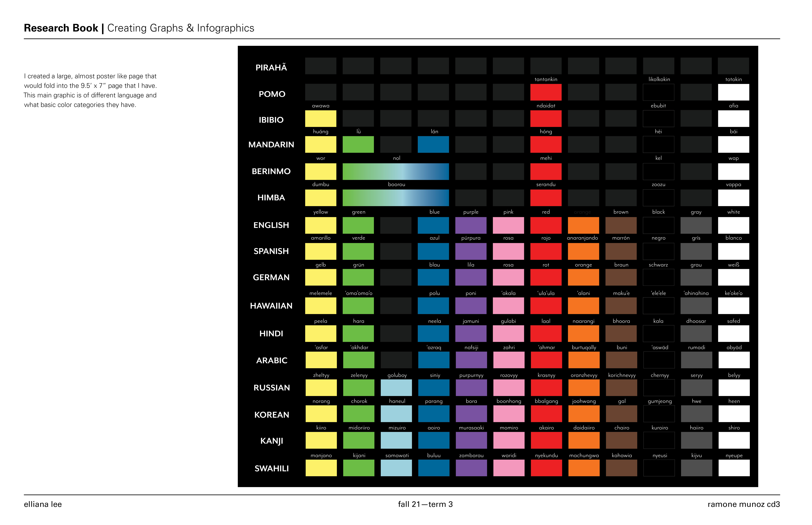Click the 'burtuqally' label in the ARABIC row
The width and height of the screenshot is (812, 525).
(584, 347)
